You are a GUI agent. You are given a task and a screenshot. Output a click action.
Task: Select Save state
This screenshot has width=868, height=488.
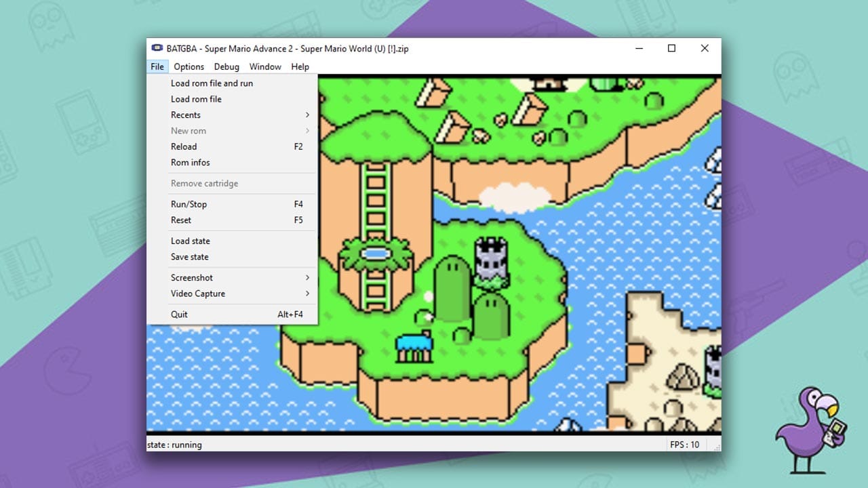189,257
